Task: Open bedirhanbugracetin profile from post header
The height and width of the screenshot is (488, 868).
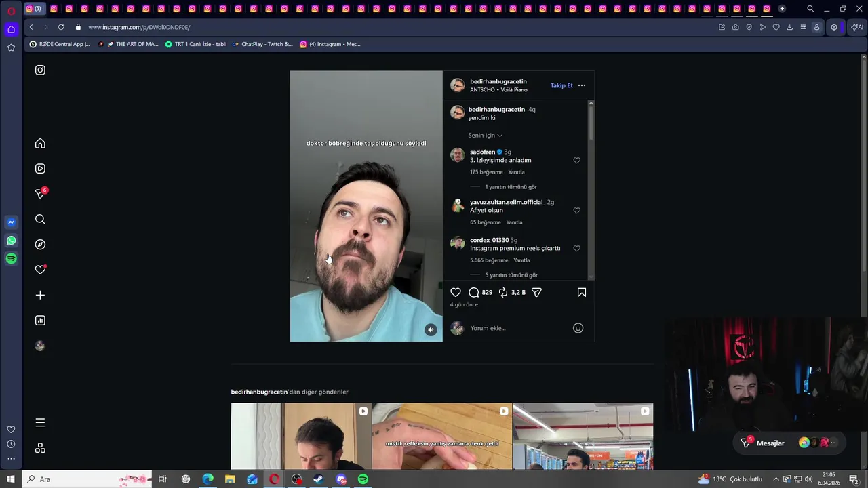Action: coord(498,81)
